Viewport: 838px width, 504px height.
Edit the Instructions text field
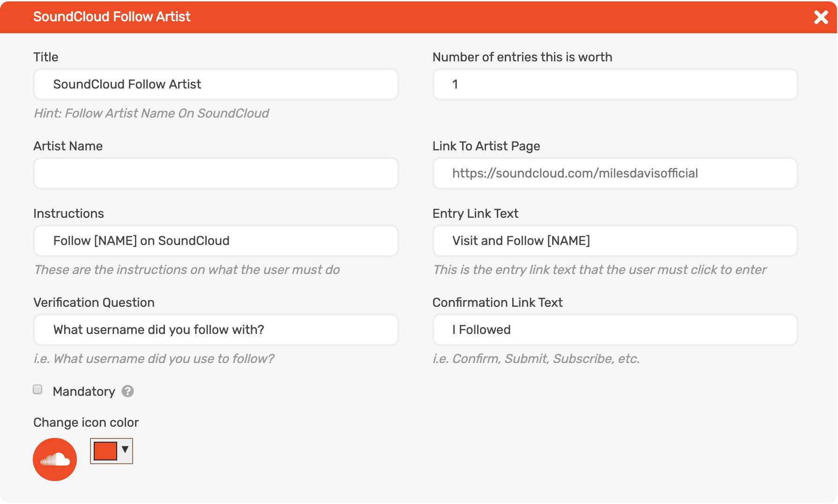[x=215, y=241]
